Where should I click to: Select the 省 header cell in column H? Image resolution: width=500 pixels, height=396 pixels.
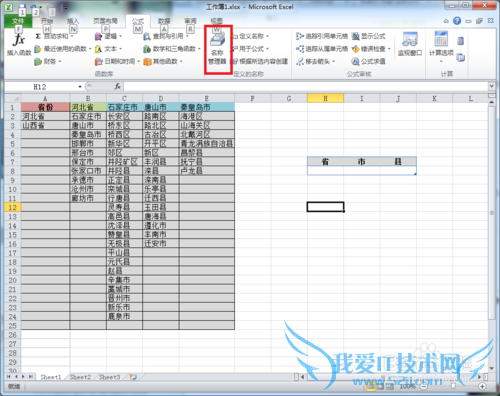(x=325, y=162)
